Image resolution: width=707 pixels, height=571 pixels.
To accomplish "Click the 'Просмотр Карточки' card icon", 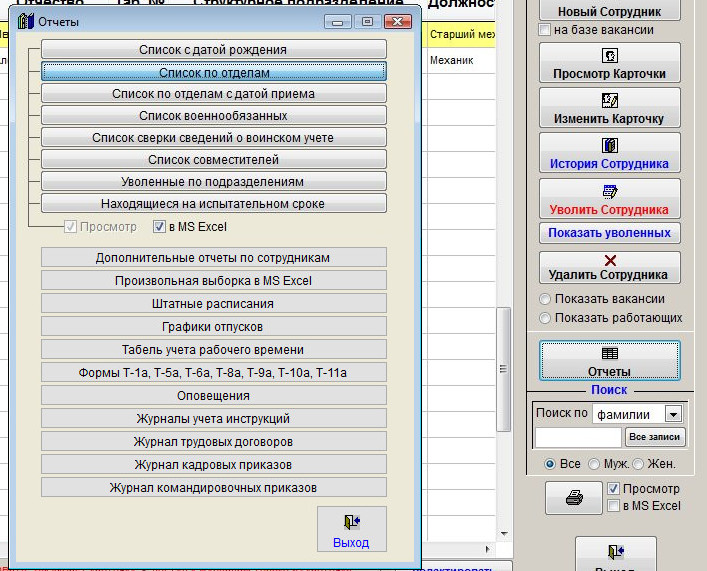I will click(610, 55).
